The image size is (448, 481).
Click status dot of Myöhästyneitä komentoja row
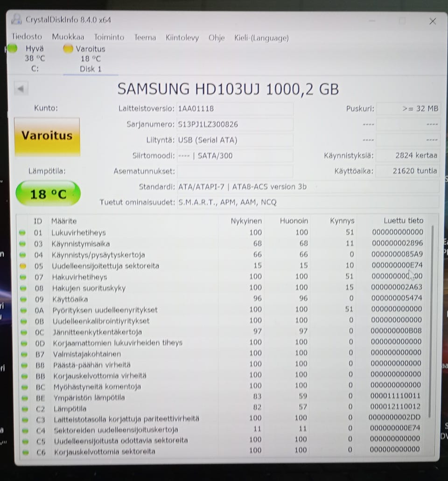coord(25,387)
